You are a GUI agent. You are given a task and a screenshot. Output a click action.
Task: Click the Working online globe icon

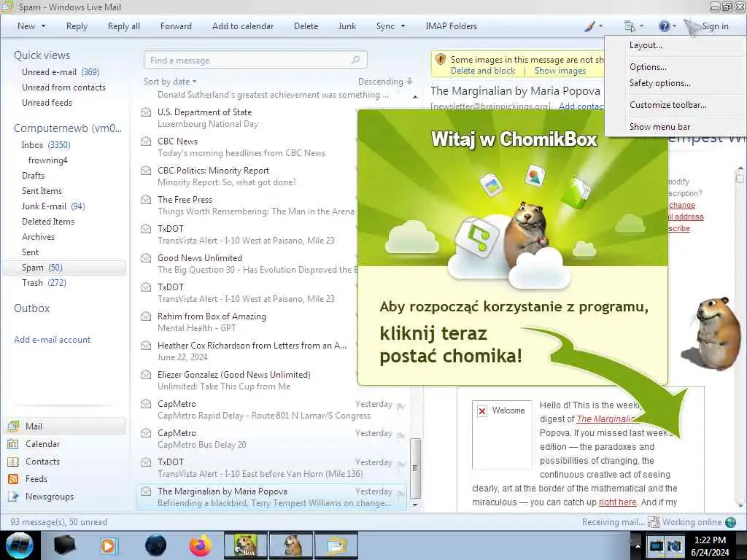(x=730, y=522)
